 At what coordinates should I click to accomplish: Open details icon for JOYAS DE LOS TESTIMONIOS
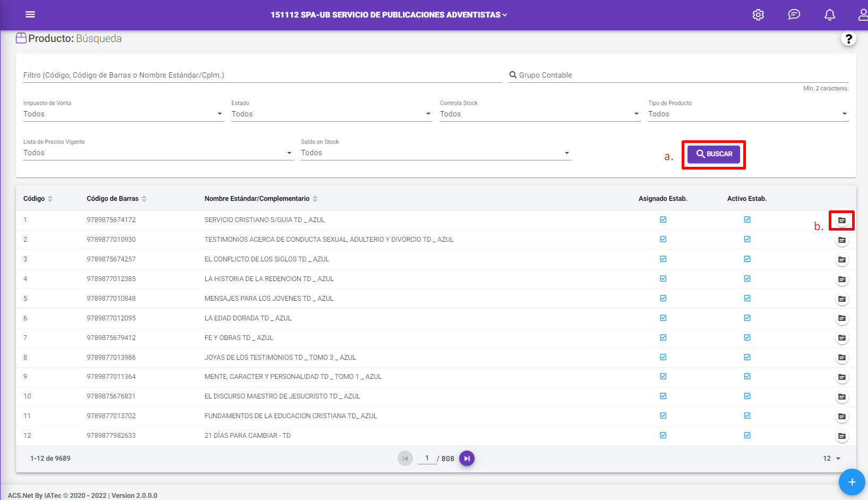(x=842, y=358)
